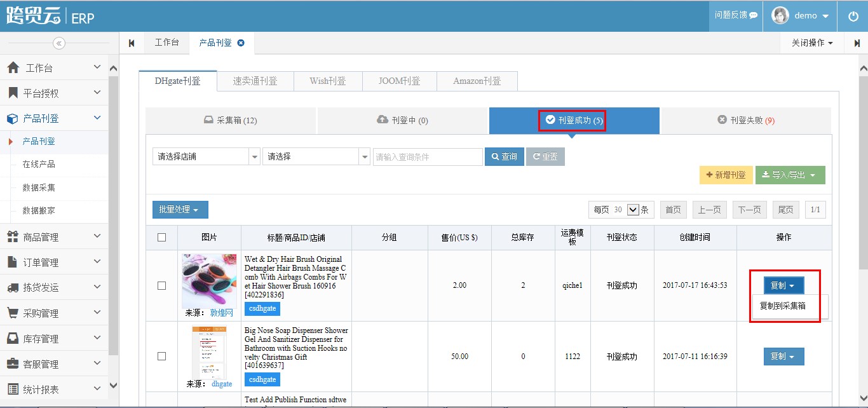Click the 新增刊登 button

(x=726, y=175)
